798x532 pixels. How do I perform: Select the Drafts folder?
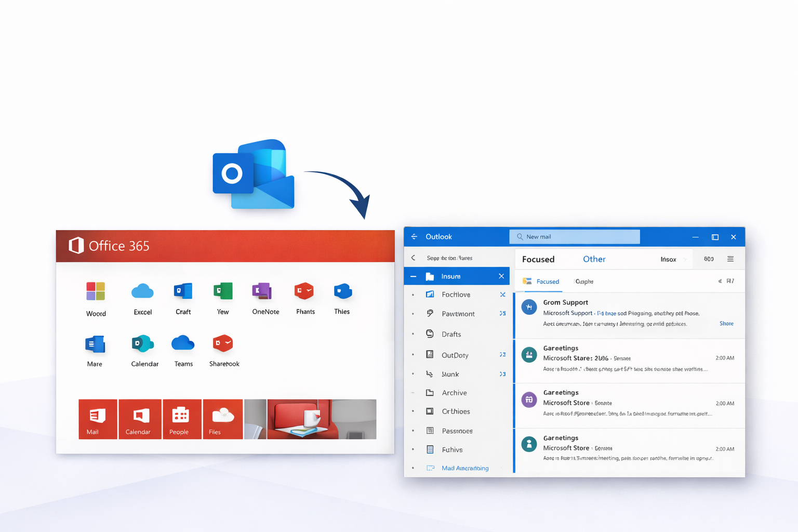451,334
